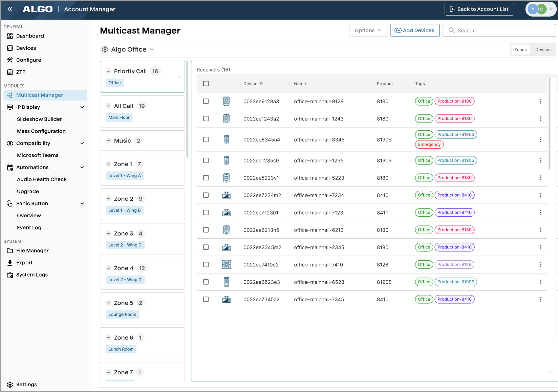Select checkbox for device 0022ee7345a2

pos(206,299)
